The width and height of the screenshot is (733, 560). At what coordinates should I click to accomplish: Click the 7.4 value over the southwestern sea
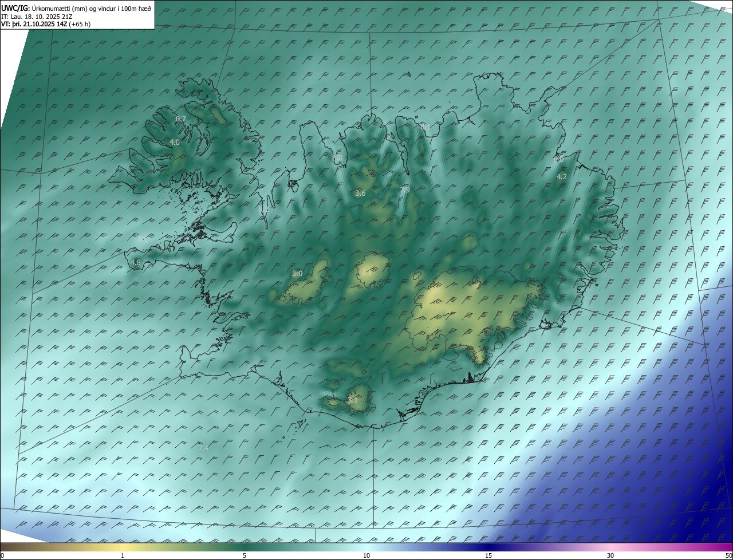click(x=203, y=448)
